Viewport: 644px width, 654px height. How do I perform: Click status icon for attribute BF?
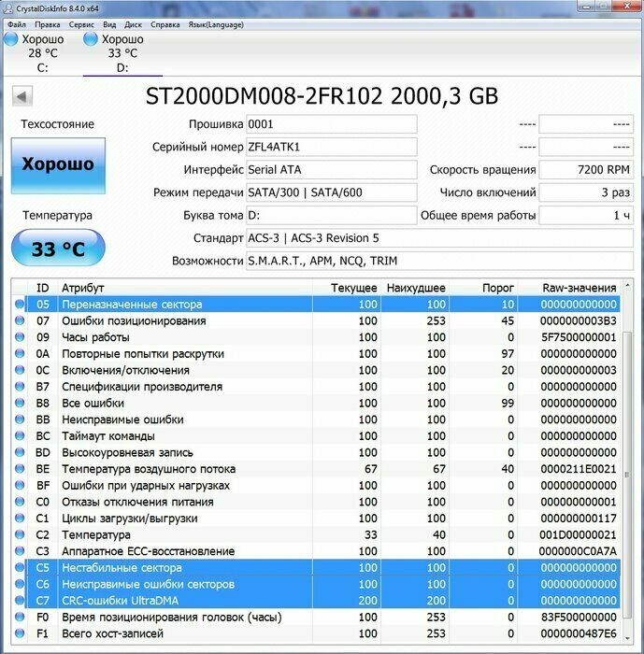[x=20, y=485]
